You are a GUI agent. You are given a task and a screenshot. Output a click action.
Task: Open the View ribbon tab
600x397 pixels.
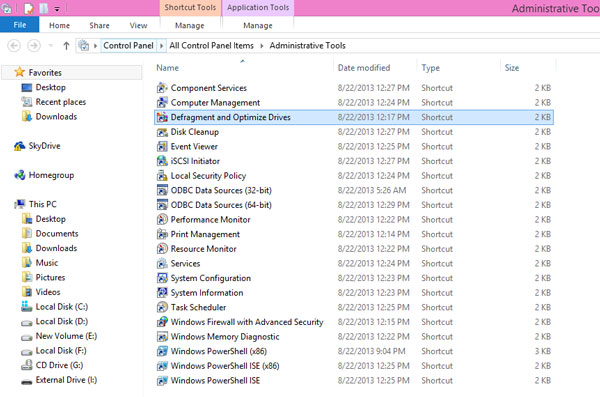pos(138,26)
